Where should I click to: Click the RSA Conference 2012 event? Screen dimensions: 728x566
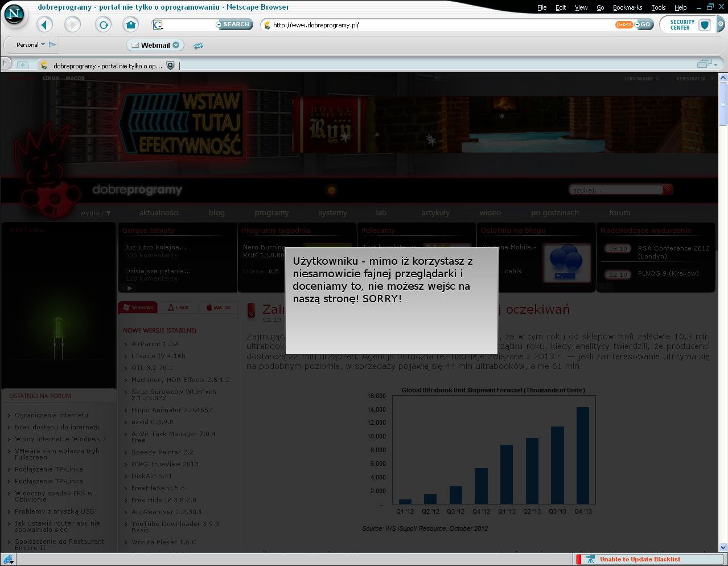click(x=673, y=252)
